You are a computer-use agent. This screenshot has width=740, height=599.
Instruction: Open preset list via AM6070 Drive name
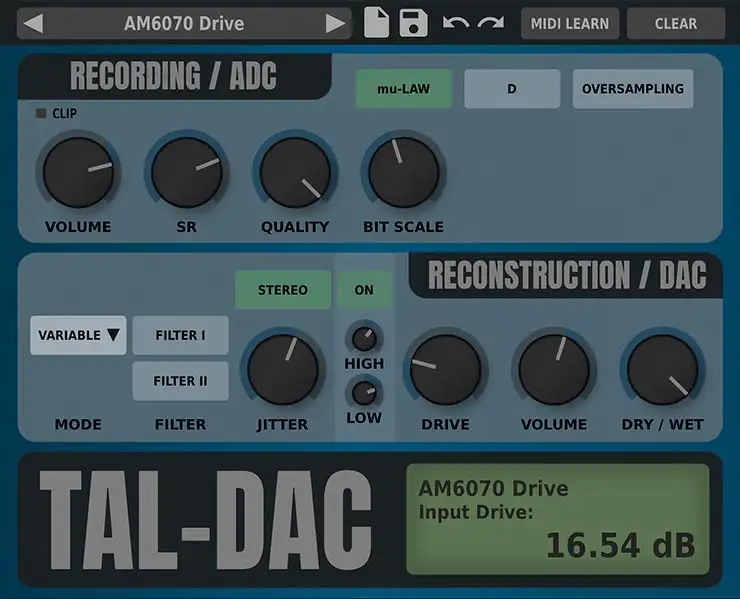184,24
